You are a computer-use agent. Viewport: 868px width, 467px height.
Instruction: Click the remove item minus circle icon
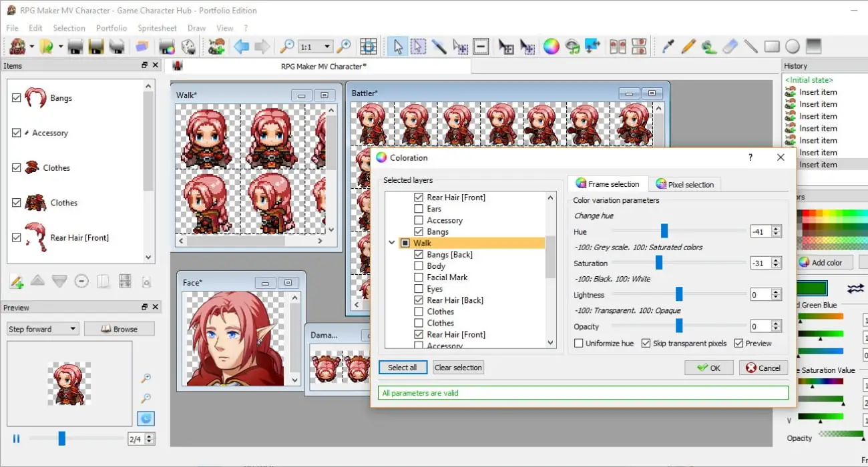pyautogui.click(x=81, y=282)
